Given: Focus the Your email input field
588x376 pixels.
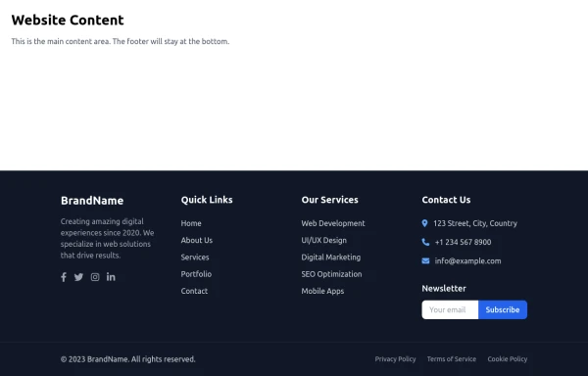Looking at the screenshot, I should point(450,309).
